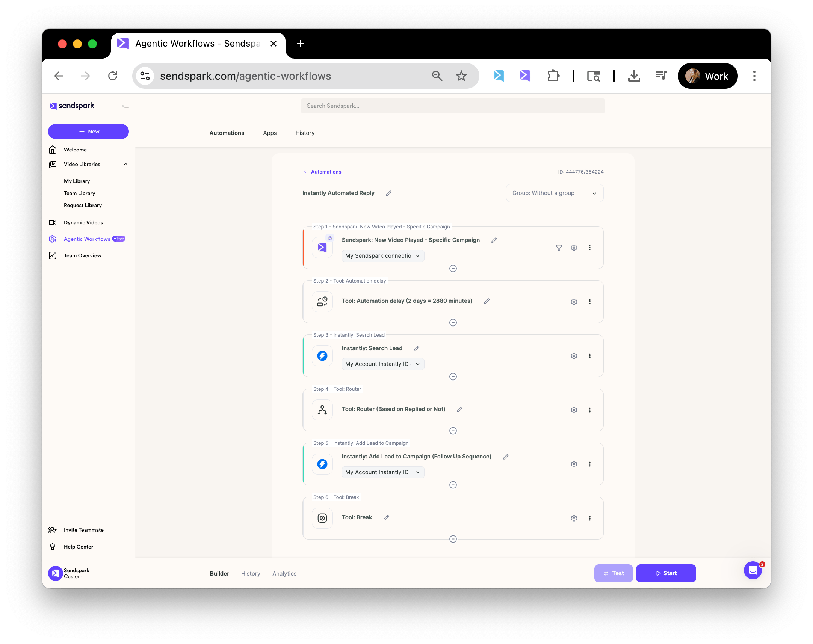Open settings gear for Step 1 Sendspark trigger
Screen dimensions: 813x644
[574, 248]
